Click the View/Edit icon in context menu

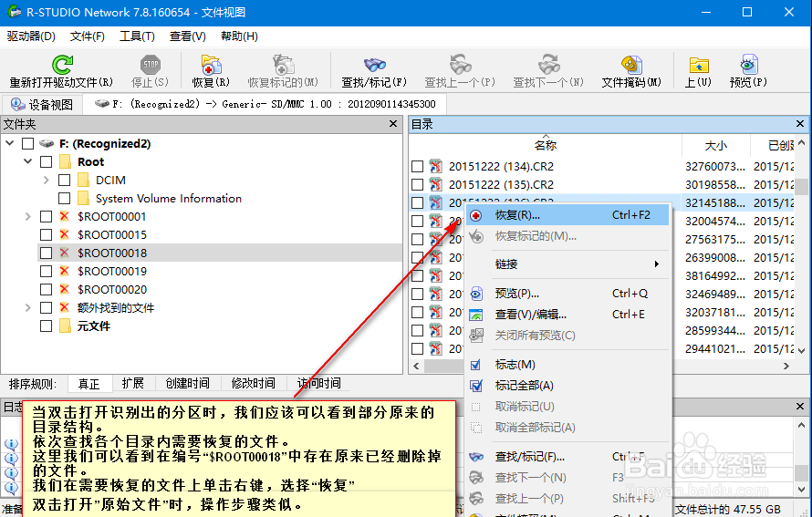[x=476, y=315]
